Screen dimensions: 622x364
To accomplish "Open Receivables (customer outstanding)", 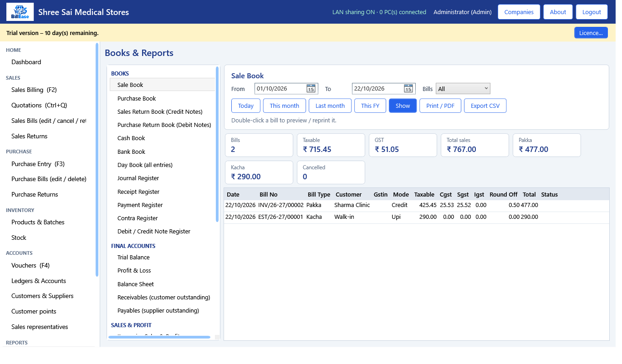I will pyautogui.click(x=163, y=297).
